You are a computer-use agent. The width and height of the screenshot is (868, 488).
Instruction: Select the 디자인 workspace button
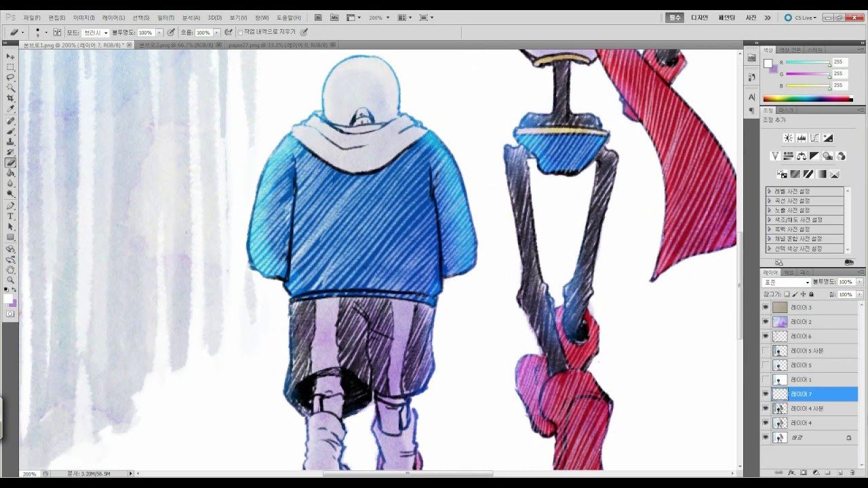[699, 18]
